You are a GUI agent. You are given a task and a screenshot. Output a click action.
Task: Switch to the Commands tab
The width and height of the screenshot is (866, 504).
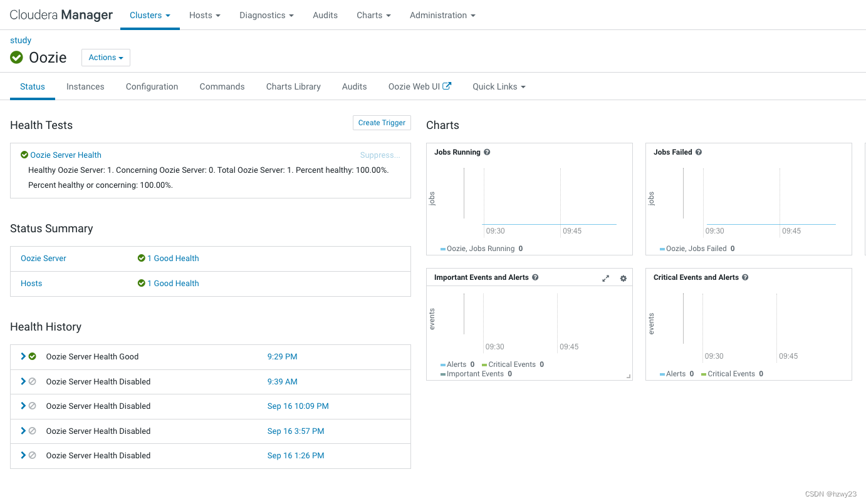coord(222,86)
